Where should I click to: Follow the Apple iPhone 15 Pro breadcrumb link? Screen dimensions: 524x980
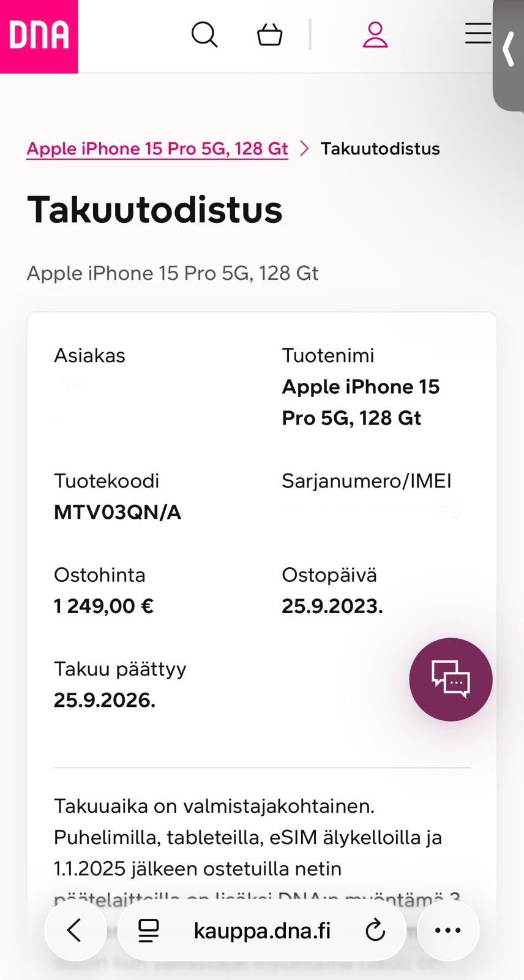157,149
